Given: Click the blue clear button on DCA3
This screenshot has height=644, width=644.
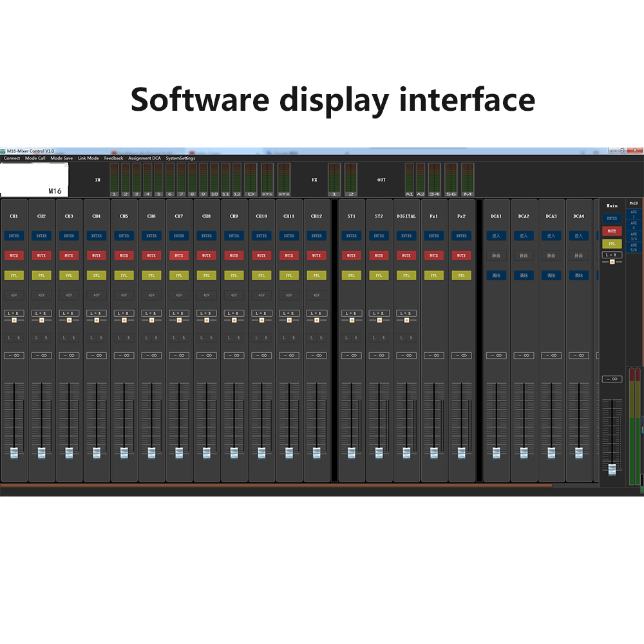Looking at the screenshot, I should click(551, 275).
